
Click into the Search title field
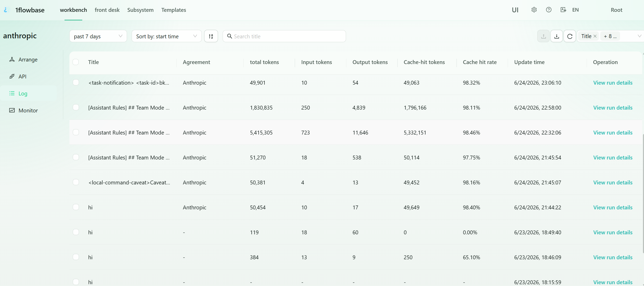(x=284, y=36)
